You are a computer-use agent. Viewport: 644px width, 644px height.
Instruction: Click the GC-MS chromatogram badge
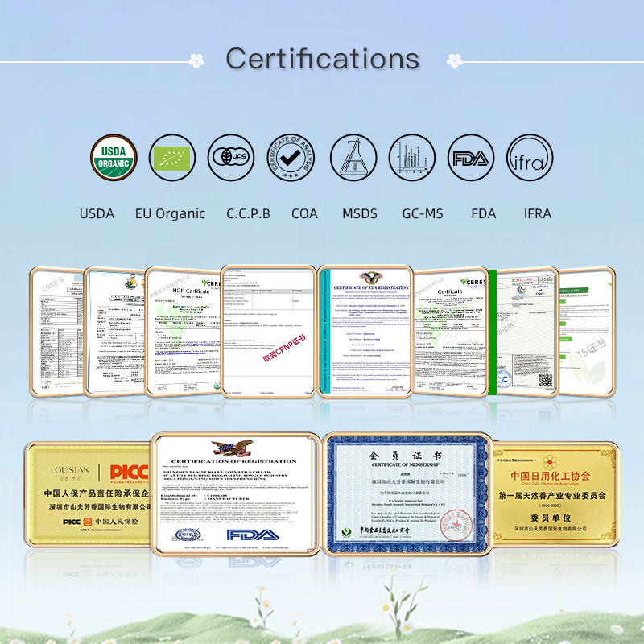[412, 158]
